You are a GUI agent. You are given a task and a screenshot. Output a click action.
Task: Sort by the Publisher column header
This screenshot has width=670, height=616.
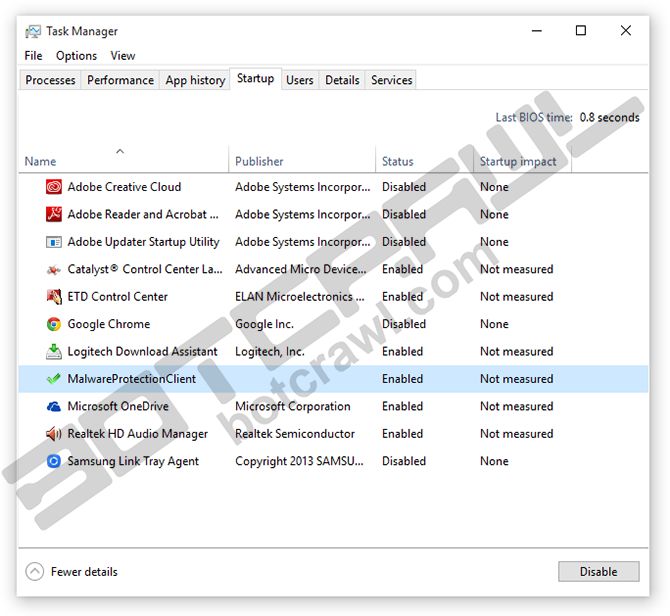(302, 159)
